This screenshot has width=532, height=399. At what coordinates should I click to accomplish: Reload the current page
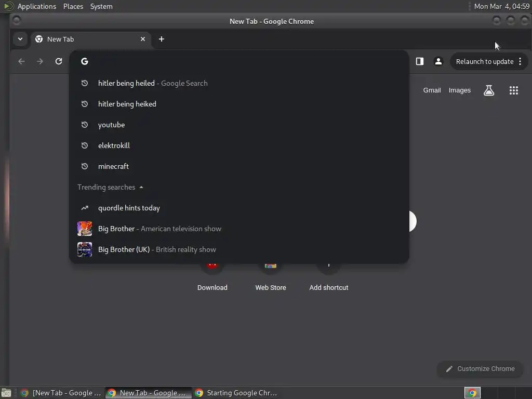(59, 61)
